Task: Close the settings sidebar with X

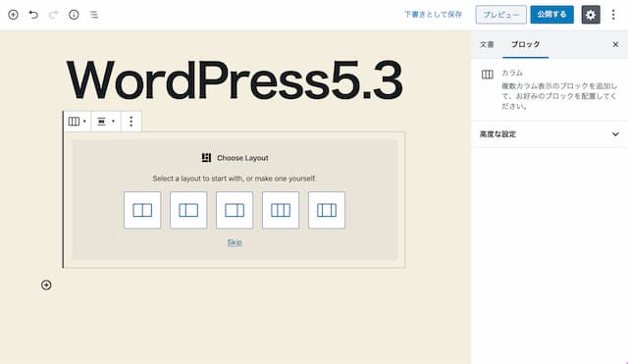Action: 615,44
